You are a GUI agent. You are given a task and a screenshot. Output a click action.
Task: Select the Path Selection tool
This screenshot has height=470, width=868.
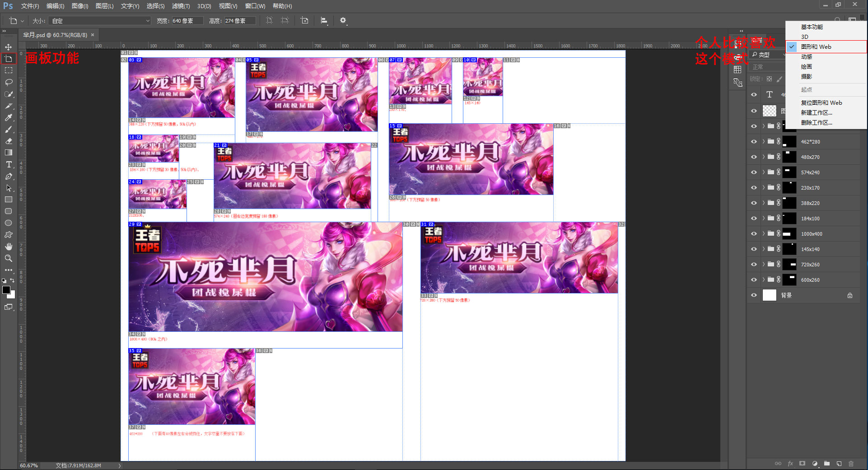[x=9, y=188]
